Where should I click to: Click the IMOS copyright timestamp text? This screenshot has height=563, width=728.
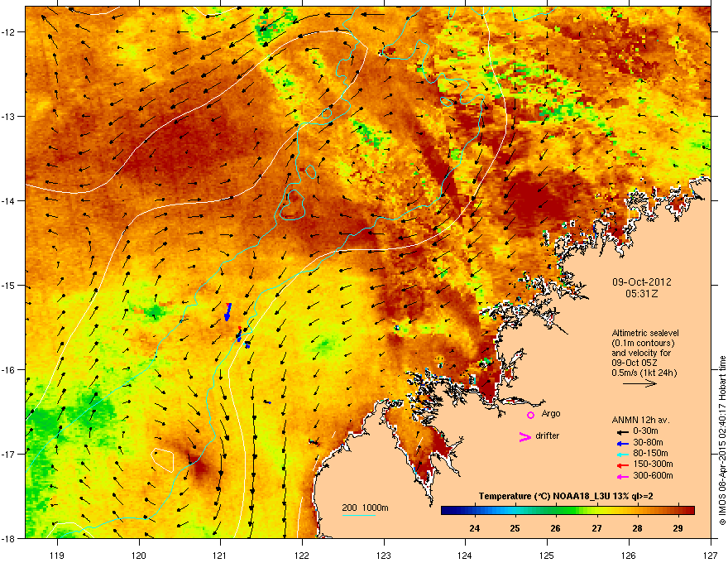coord(722,440)
